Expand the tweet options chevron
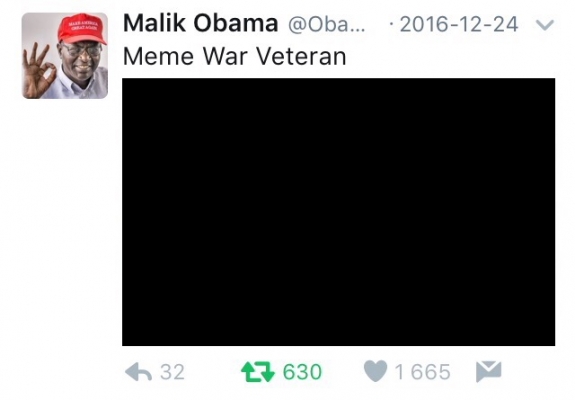 pyautogui.click(x=545, y=25)
